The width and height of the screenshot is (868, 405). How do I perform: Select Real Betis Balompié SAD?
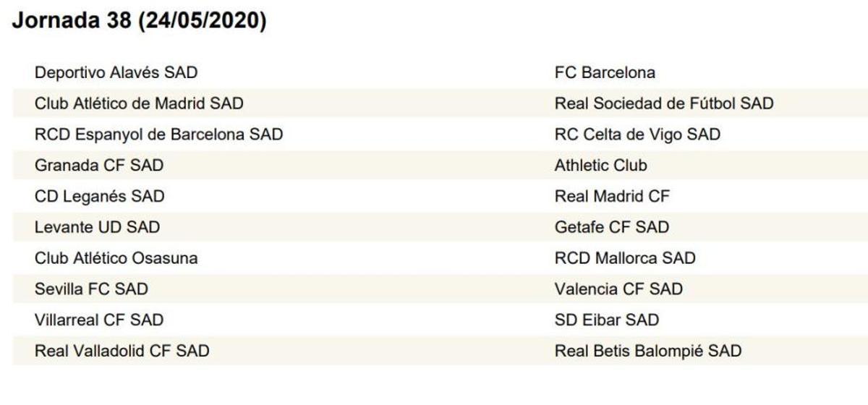[647, 351]
